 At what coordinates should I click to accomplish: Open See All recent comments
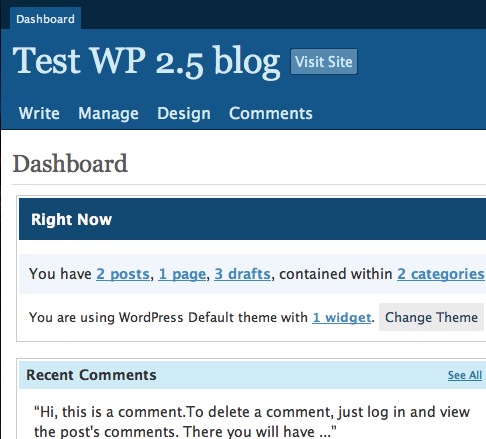coord(465,375)
